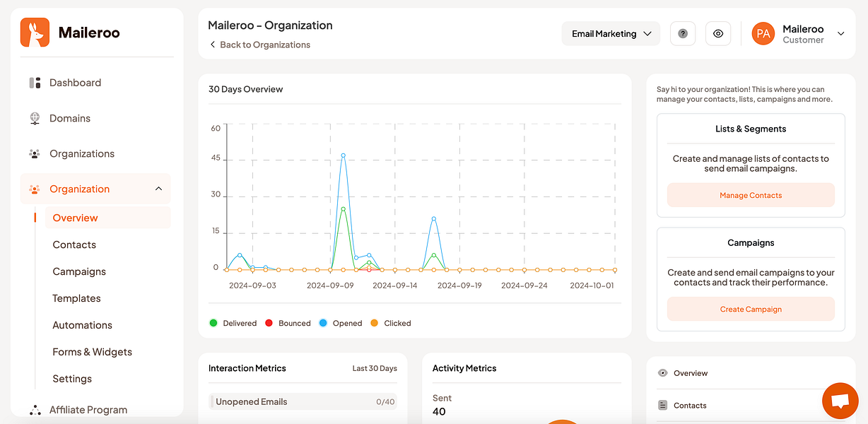This screenshot has height=424, width=868.
Task: Select the Organization sidebar section
Action: [95, 189]
